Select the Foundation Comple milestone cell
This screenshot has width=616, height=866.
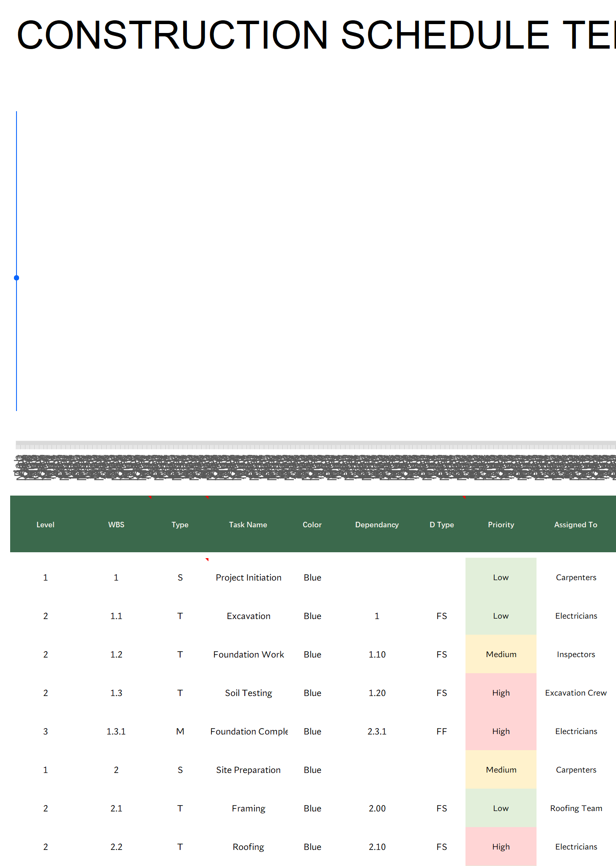click(249, 731)
